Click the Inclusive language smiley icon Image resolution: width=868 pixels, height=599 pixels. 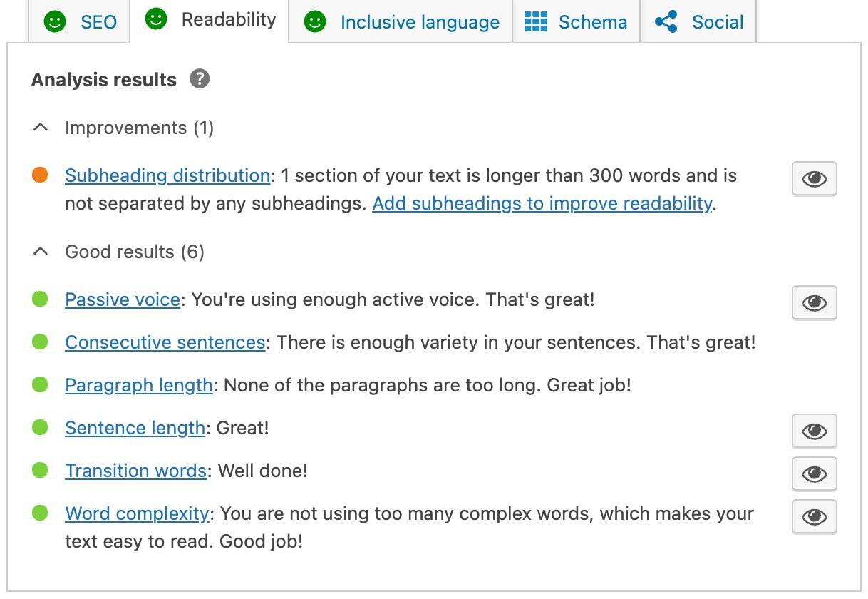pyautogui.click(x=314, y=22)
